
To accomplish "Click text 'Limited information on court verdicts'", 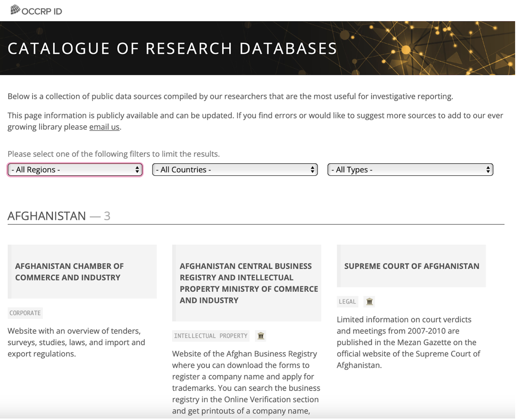I will [x=404, y=320].
